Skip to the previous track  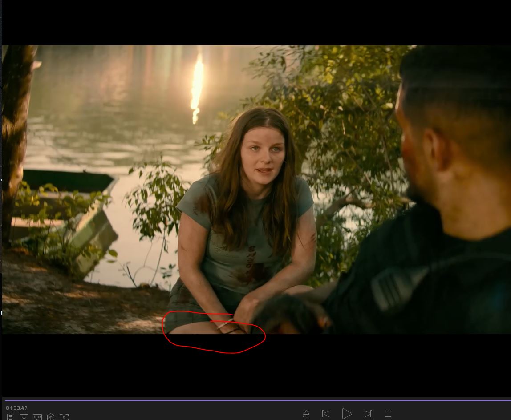[x=326, y=414]
